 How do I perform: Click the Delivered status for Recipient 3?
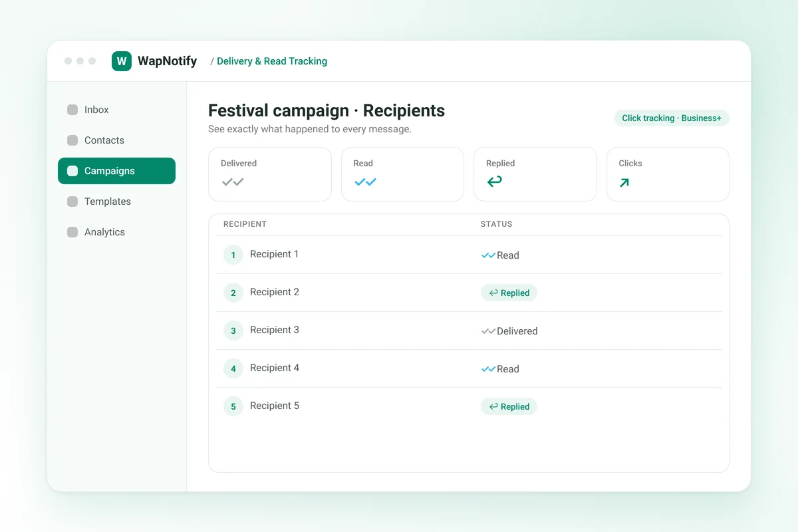coord(509,331)
